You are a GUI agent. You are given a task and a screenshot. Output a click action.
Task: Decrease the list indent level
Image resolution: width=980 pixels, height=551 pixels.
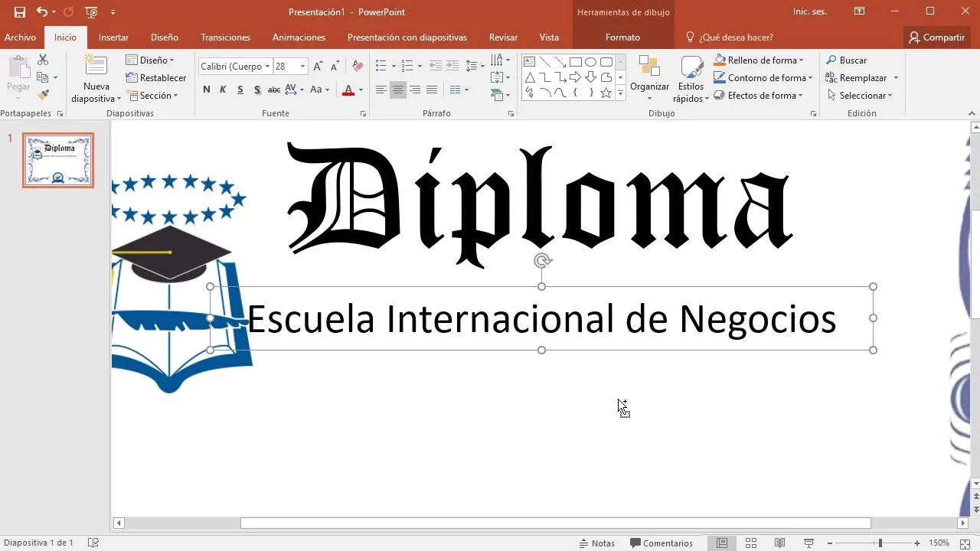coord(436,67)
